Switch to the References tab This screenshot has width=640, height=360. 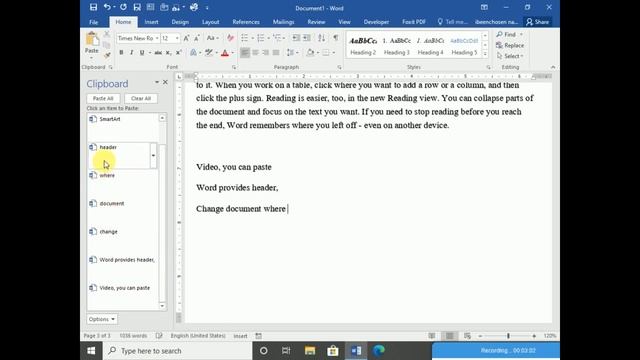tap(246, 22)
